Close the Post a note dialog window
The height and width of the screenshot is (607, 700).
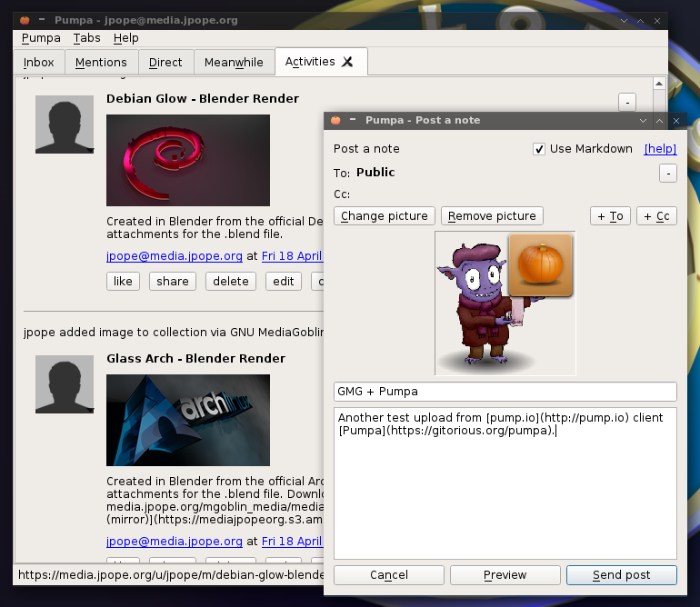675,121
